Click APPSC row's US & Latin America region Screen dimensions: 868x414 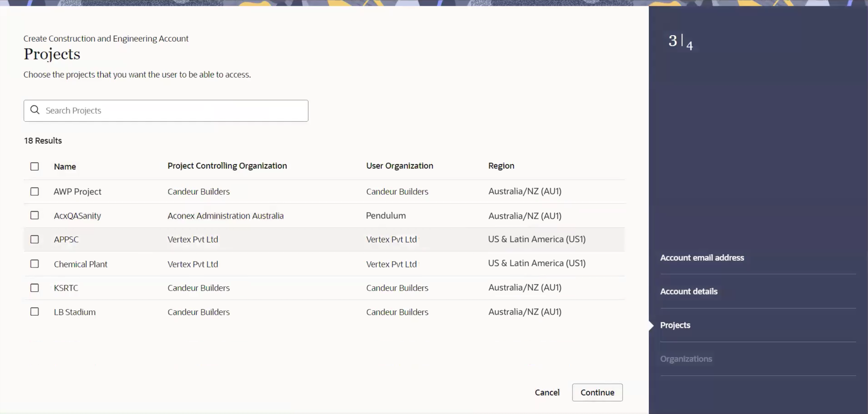point(537,239)
